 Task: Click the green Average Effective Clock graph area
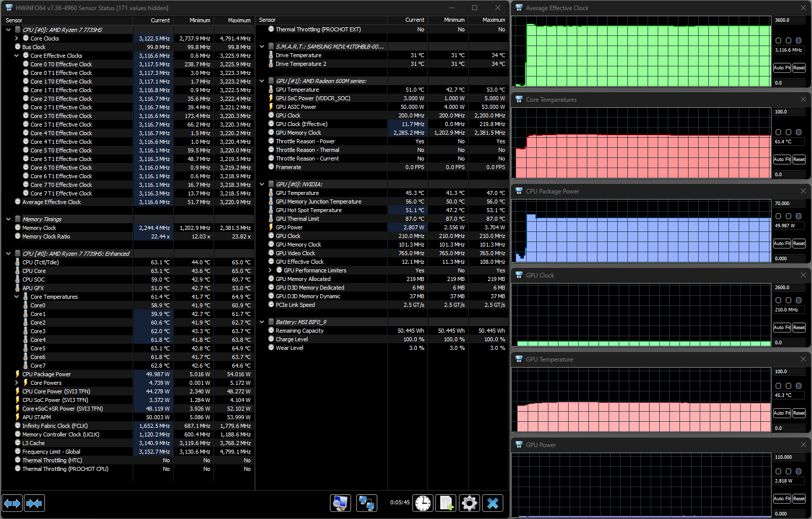tap(648, 56)
